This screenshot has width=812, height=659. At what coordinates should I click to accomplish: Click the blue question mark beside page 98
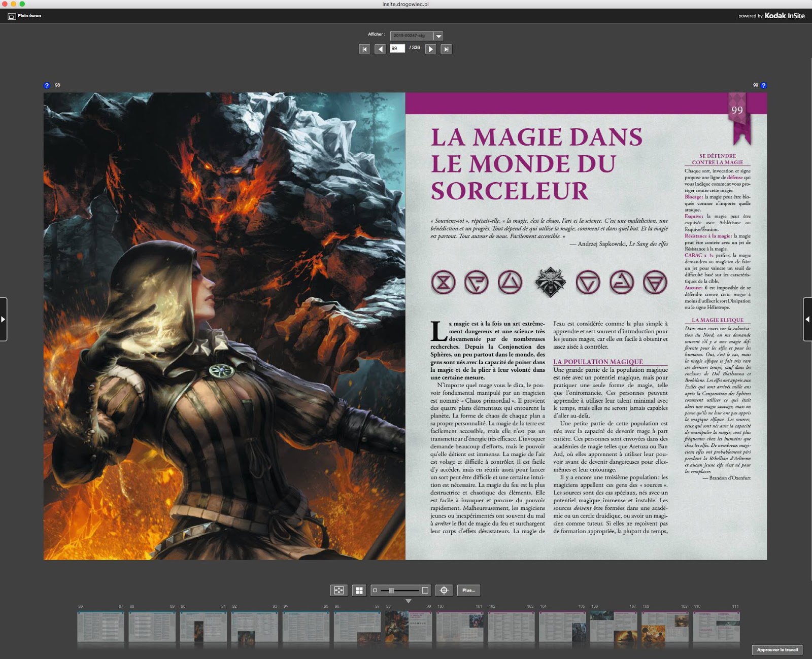47,86
